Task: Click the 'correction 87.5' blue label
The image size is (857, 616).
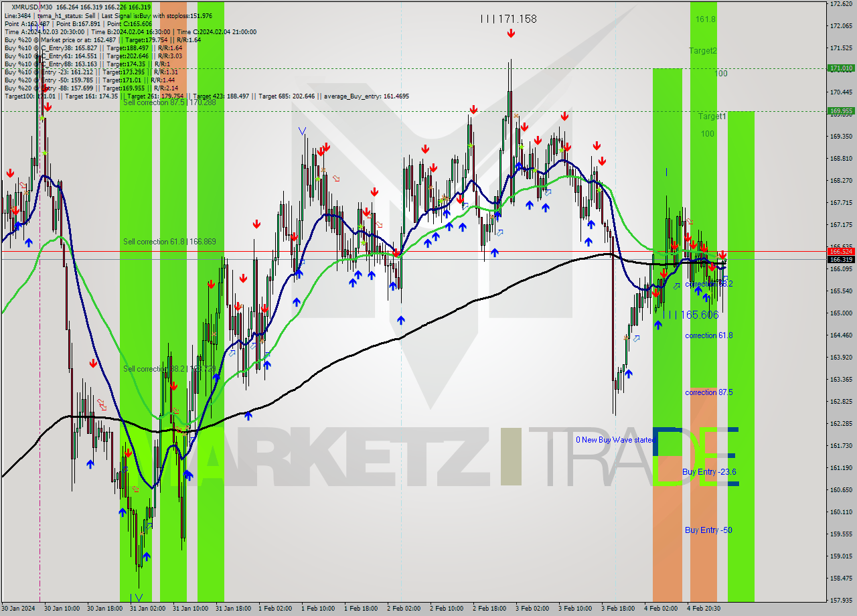Action: tap(708, 392)
